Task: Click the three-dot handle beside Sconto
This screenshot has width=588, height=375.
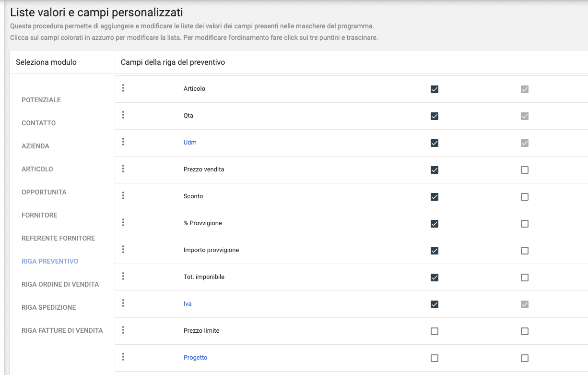Action: [123, 195]
